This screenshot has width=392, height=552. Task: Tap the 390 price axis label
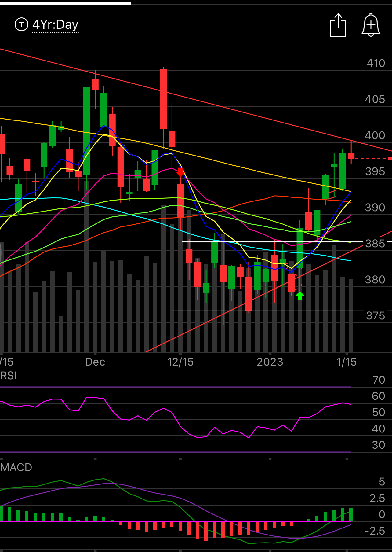click(375, 208)
